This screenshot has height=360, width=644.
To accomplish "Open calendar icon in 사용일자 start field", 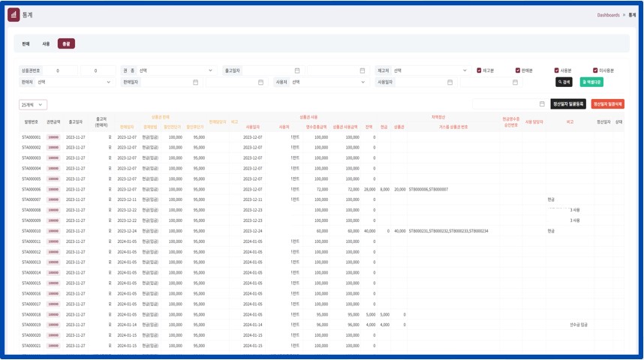I will tap(450, 82).
